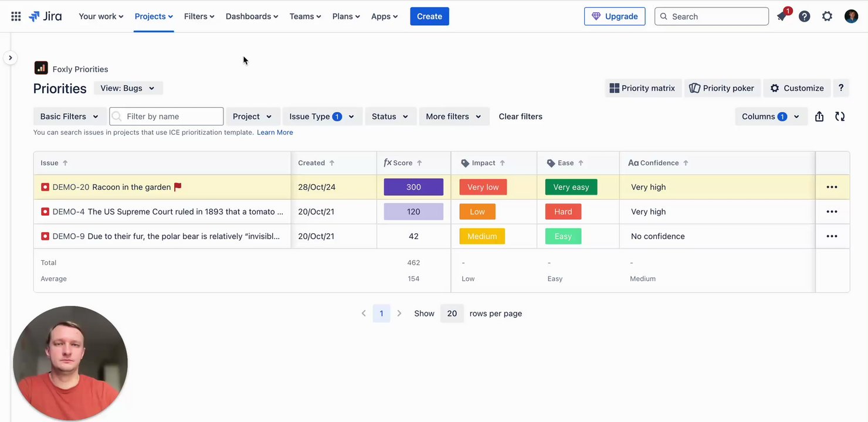This screenshot has width=868, height=422.
Task: Click the Foxly help question mark button
Action: pos(841,88)
